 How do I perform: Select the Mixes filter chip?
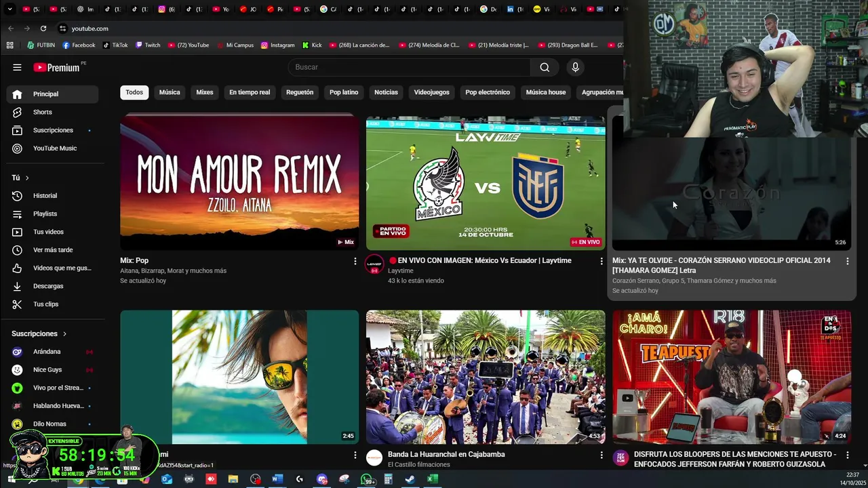tap(205, 92)
